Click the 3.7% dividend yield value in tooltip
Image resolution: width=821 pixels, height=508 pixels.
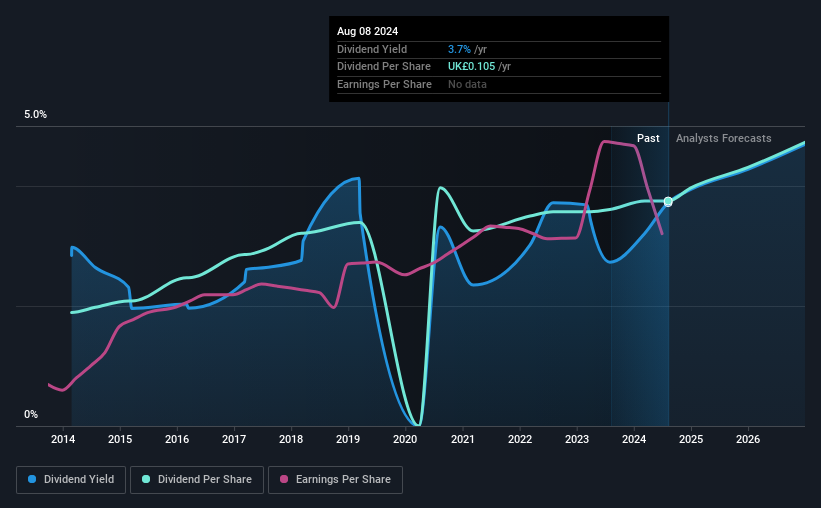459,49
